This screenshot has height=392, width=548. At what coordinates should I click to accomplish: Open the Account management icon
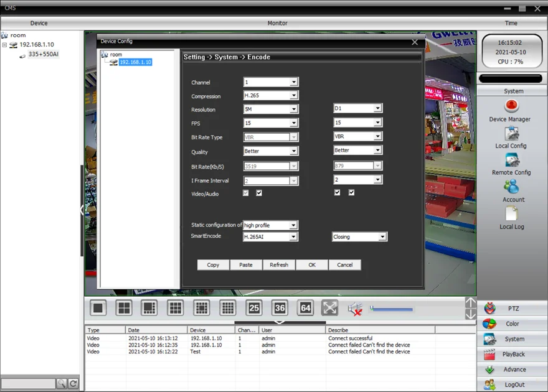pyautogui.click(x=511, y=187)
